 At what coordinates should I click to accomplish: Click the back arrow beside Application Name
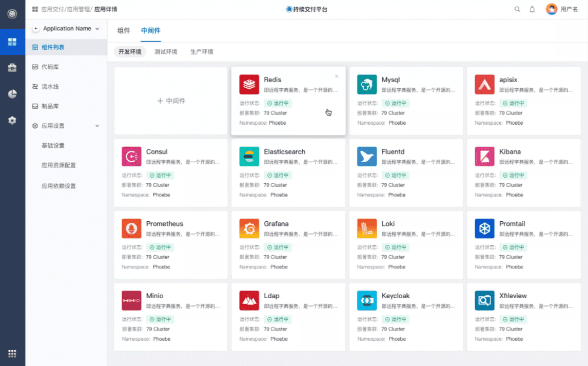click(x=35, y=29)
